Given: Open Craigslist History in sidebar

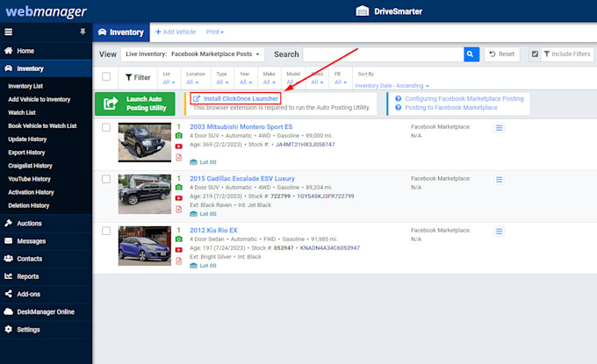Looking at the screenshot, I should [x=30, y=166].
